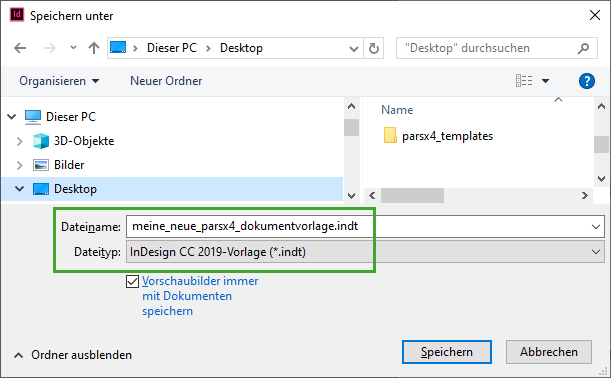
Task: Go up one folder level
Action: (x=94, y=48)
